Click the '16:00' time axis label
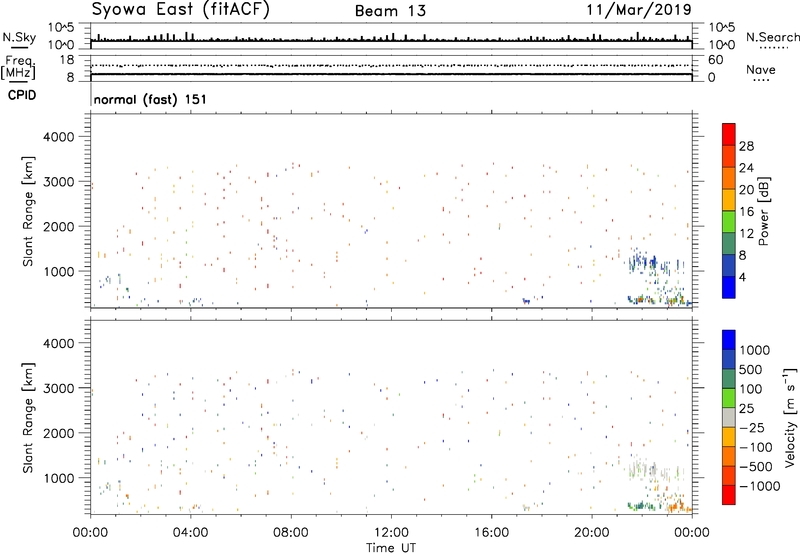Image resolution: width=800 pixels, height=554 pixels. pos(491,533)
